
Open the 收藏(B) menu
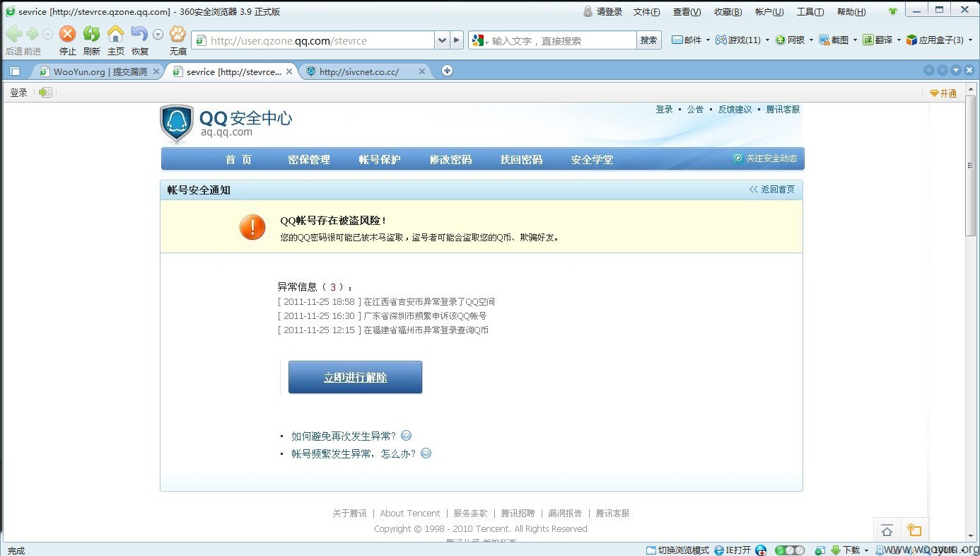[728, 11]
